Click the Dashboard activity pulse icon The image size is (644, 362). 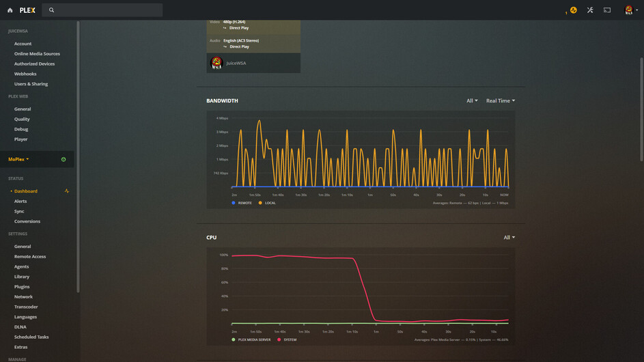point(66,191)
